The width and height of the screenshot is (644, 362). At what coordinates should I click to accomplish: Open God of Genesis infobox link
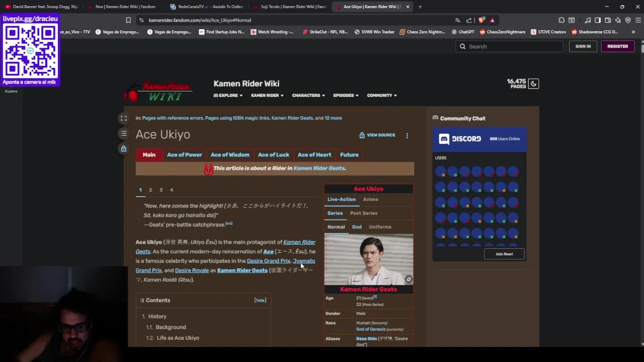pos(371,329)
